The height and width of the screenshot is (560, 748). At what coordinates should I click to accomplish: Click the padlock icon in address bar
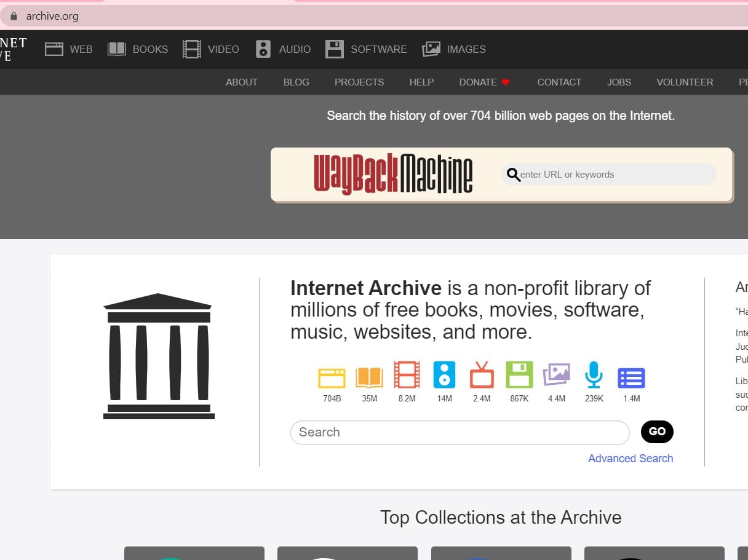coord(14,16)
